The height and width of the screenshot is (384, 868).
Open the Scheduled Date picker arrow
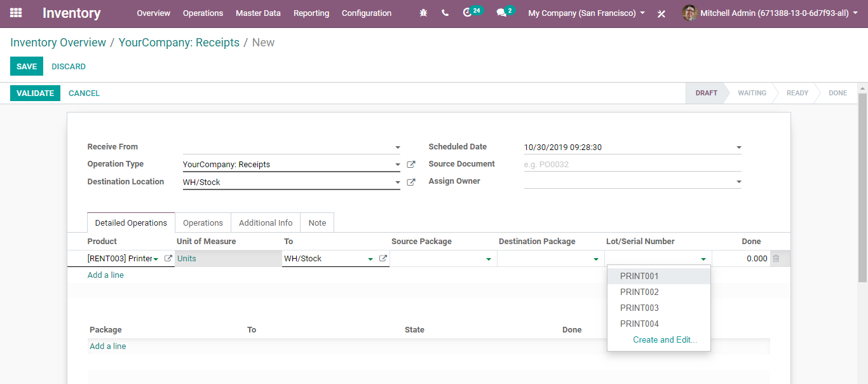click(738, 147)
